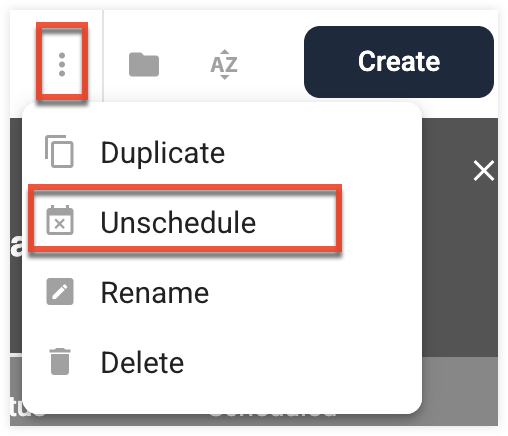Click the overlapping-pages Duplicate icon
The image size is (508, 436).
point(59,151)
